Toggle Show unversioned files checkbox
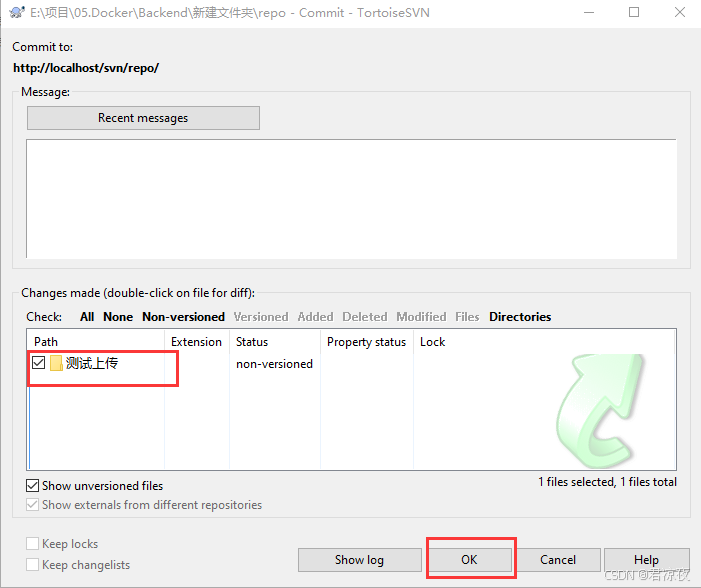 (x=33, y=486)
